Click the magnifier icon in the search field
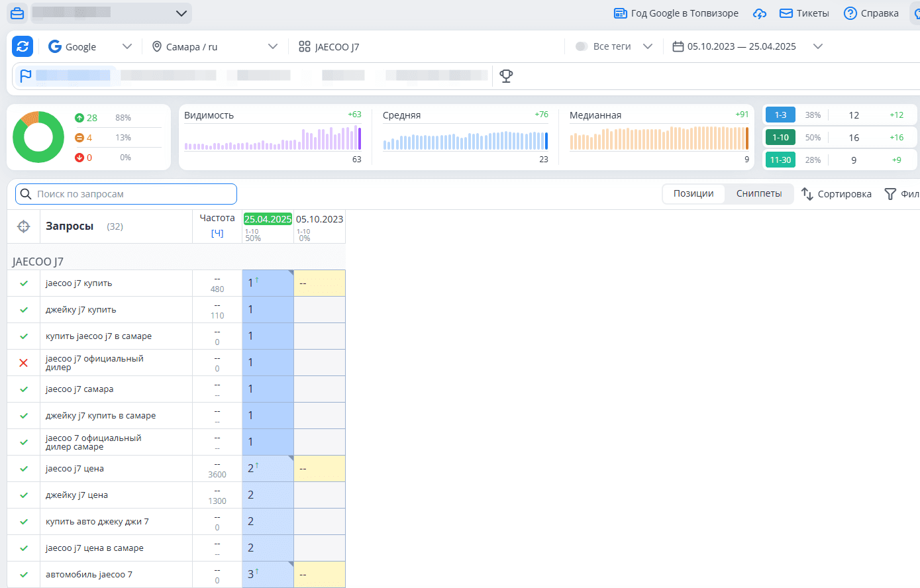920x588 pixels. coord(26,194)
